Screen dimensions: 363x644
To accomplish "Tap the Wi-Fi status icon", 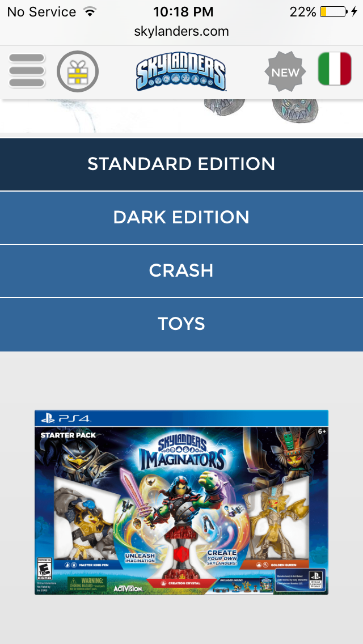I will pos(89,11).
